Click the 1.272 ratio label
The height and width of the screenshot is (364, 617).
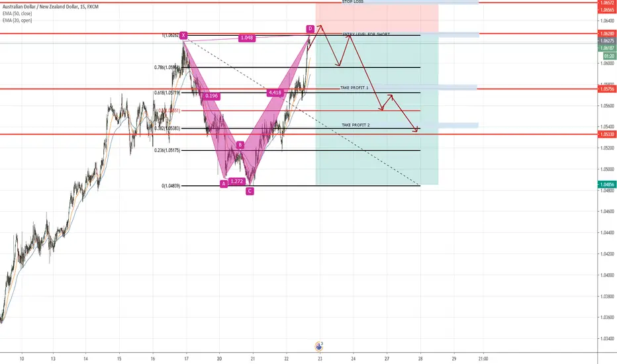[236, 181]
